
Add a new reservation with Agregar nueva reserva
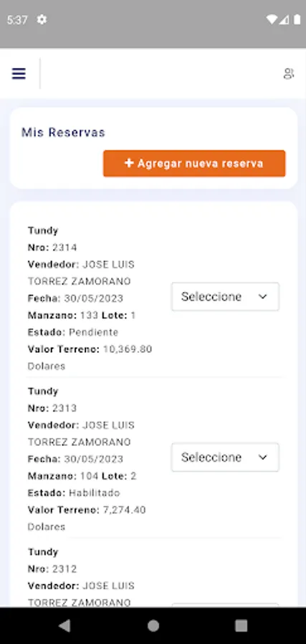194,163
